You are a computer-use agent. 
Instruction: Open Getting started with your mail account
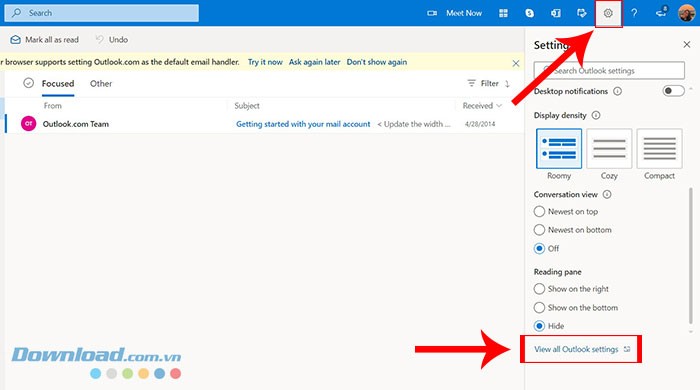303,124
